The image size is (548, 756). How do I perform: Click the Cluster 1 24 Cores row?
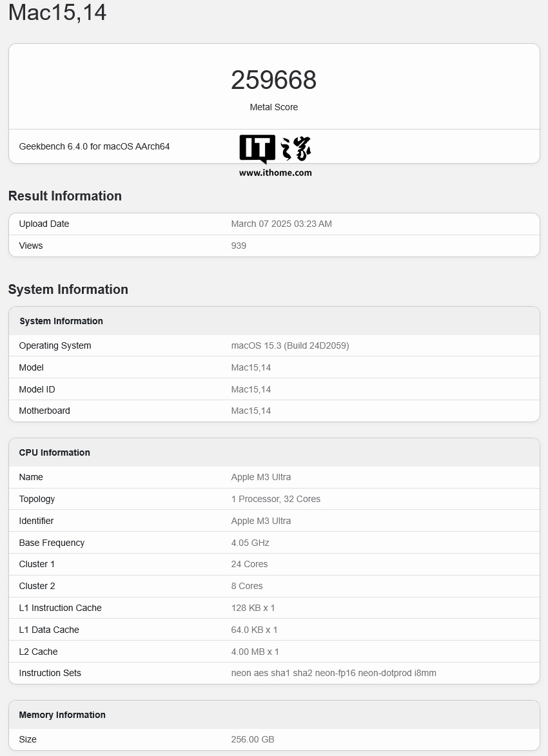[274, 564]
